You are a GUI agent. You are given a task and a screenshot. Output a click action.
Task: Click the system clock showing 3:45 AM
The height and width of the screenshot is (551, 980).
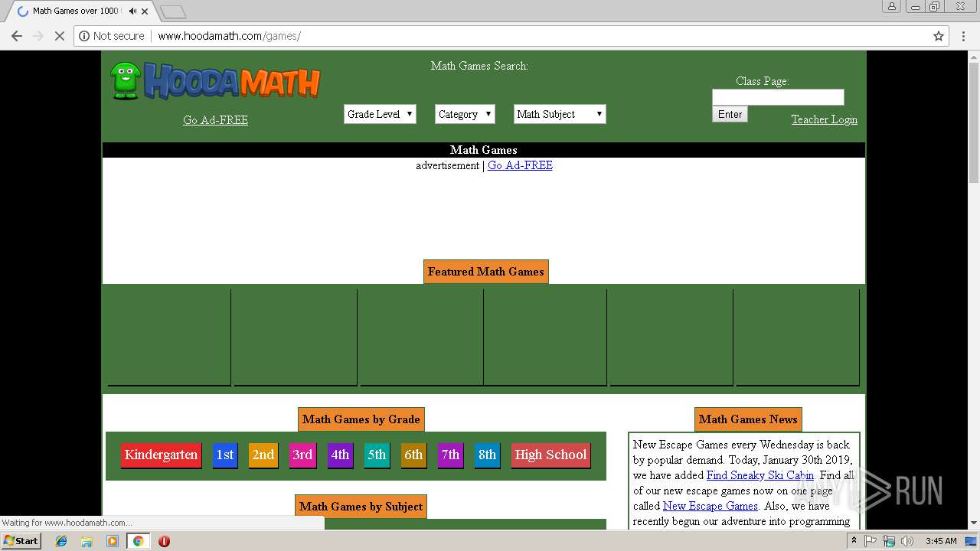941,541
